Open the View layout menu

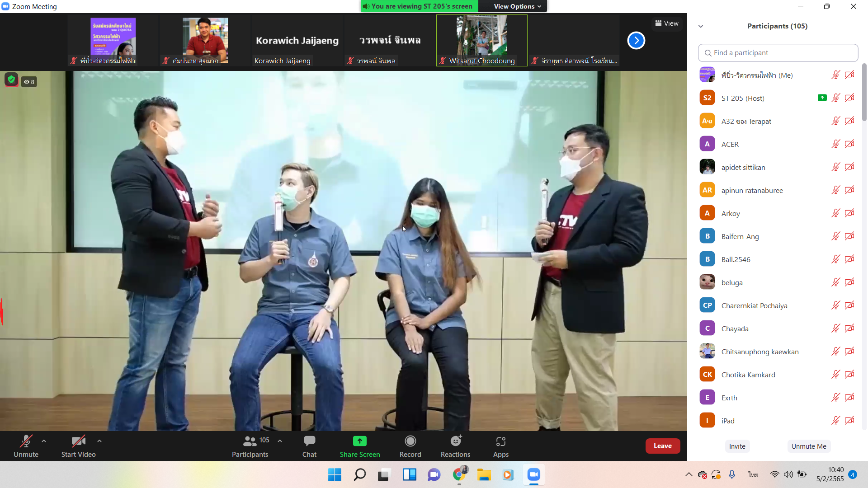coord(667,23)
